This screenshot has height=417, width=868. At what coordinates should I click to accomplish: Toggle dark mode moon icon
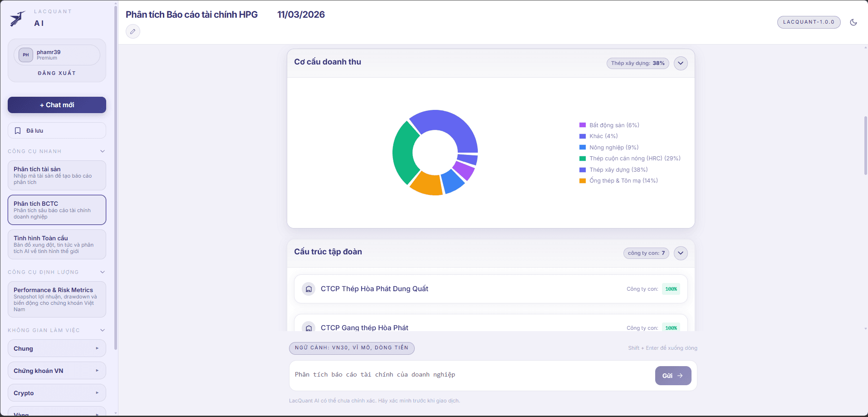pyautogui.click(x=853, y=22)
